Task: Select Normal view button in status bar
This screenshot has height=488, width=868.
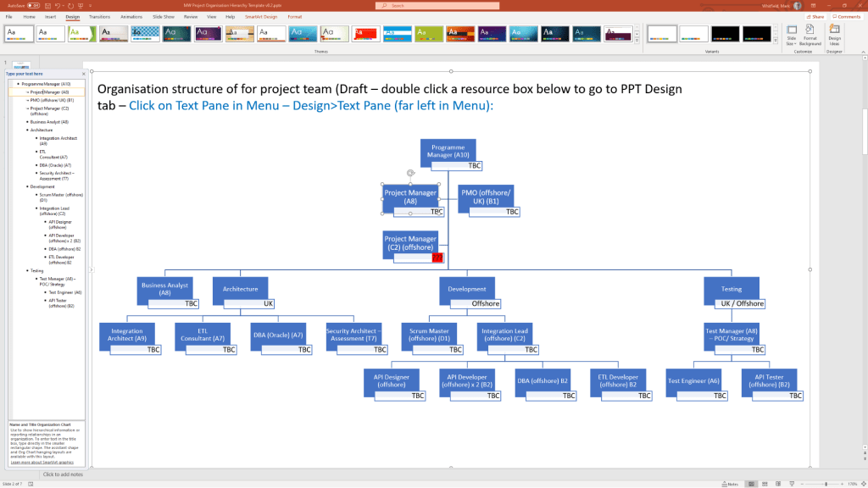Action: 751,483
